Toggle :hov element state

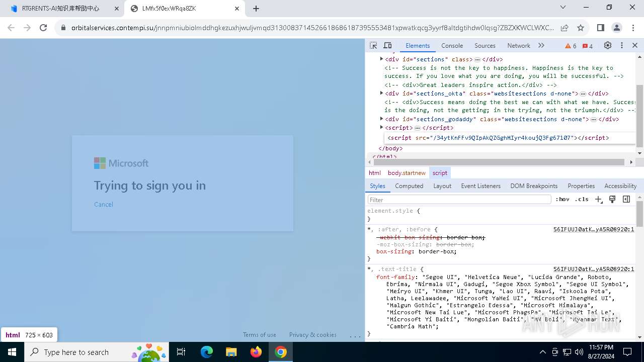(x=562, y=200)
